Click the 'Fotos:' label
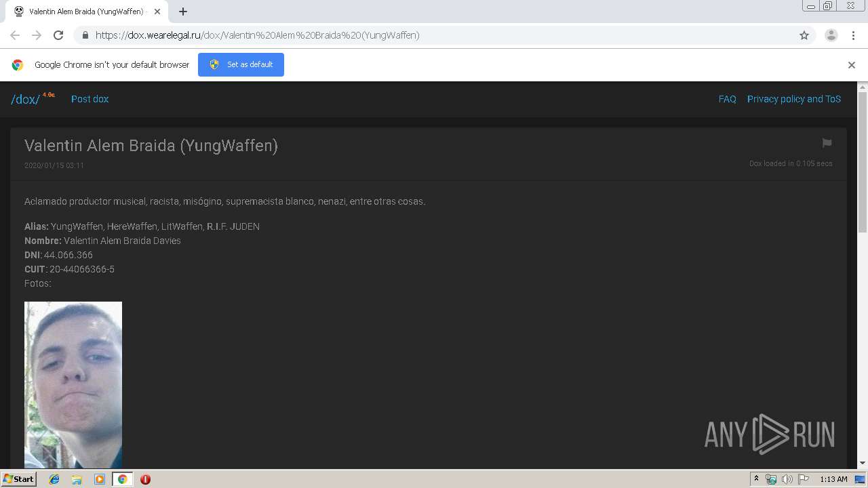Image resolution: width=868 pixels, height=488 pixels. (38, 283)
